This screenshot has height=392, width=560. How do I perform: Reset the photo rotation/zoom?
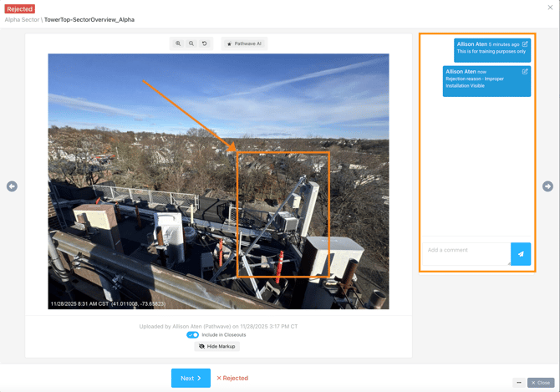[x=205, y=43]
